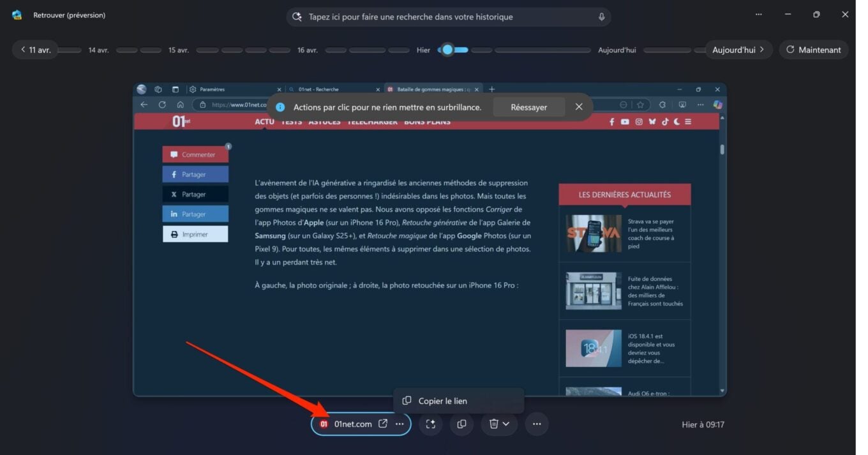Expand the delete options chevron next to the trash

click(506, 424)
